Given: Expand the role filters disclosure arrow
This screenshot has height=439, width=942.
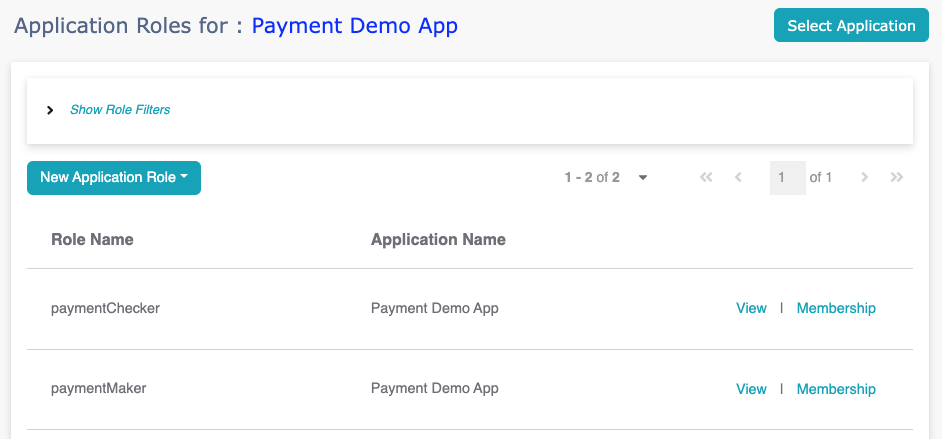Looking at the screenshot, I should (50, 110).
